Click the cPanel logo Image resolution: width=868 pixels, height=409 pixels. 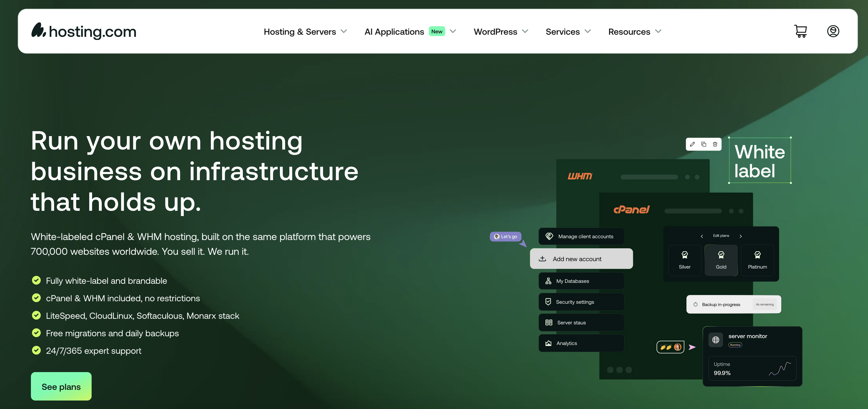click(631, 210)
